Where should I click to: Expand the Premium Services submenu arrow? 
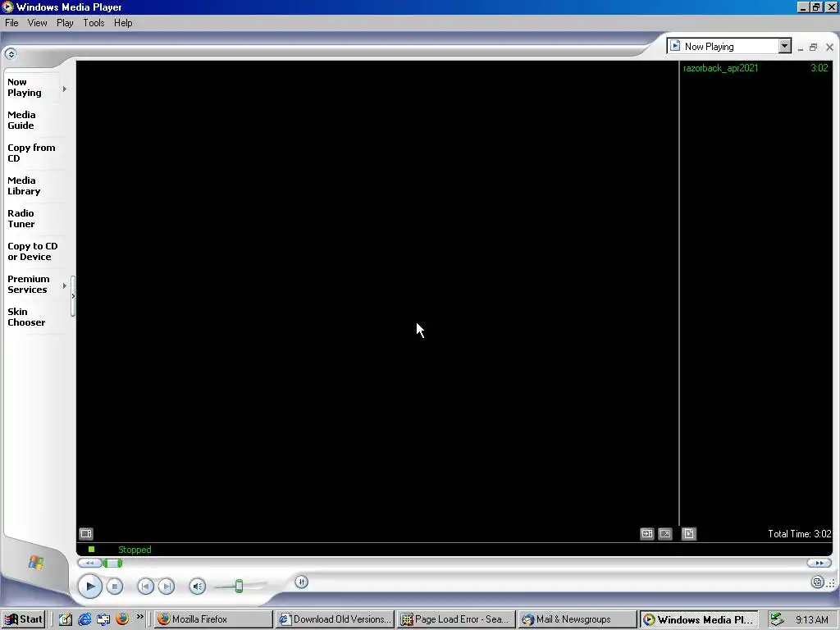click(x=65, y=285)
